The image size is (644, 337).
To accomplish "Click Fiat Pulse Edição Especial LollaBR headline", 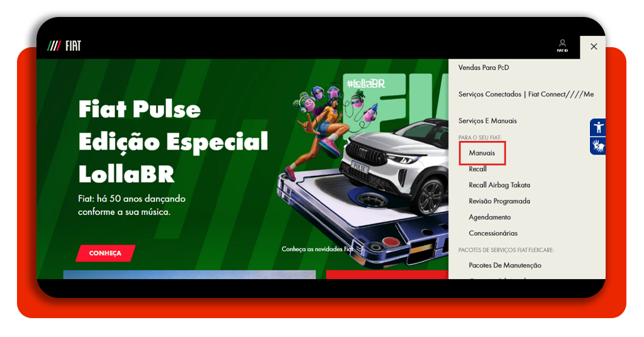I will (x=173, y=141).
